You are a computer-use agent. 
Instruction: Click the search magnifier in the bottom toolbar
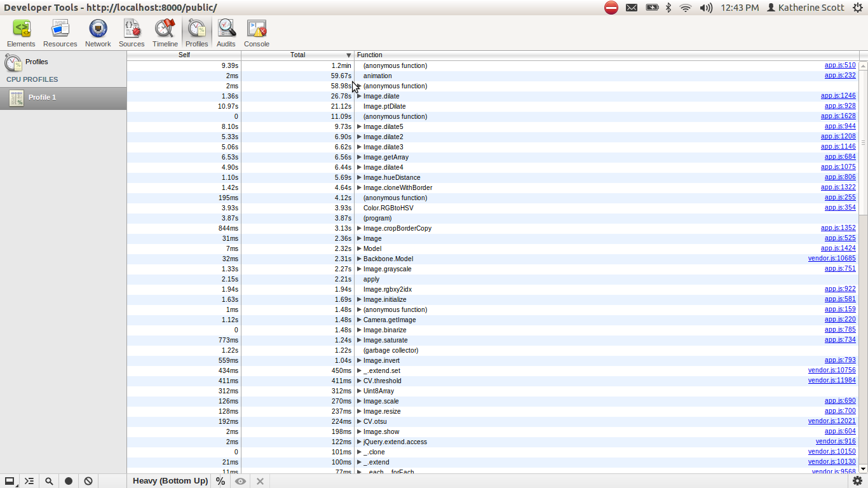pos(49,481)
